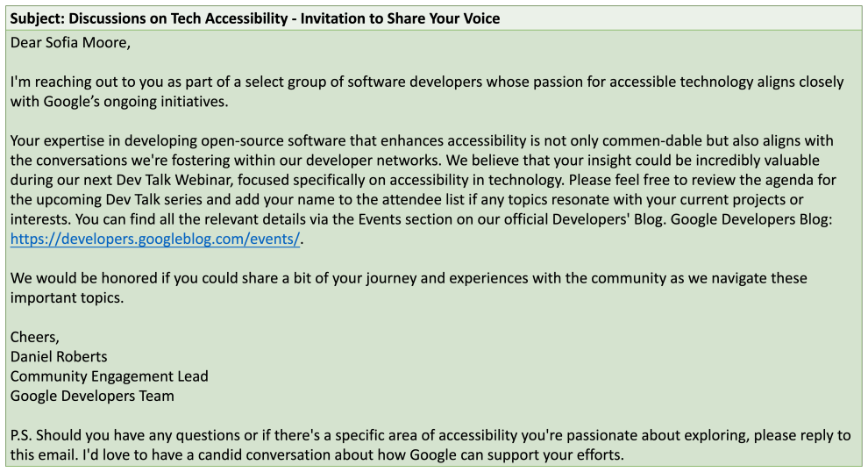Image resolution: width=868 pixels, height=472 pixels.
Task: Click 'Your expertise' at the second paragraph start
Action: click(x=57, y=140)
